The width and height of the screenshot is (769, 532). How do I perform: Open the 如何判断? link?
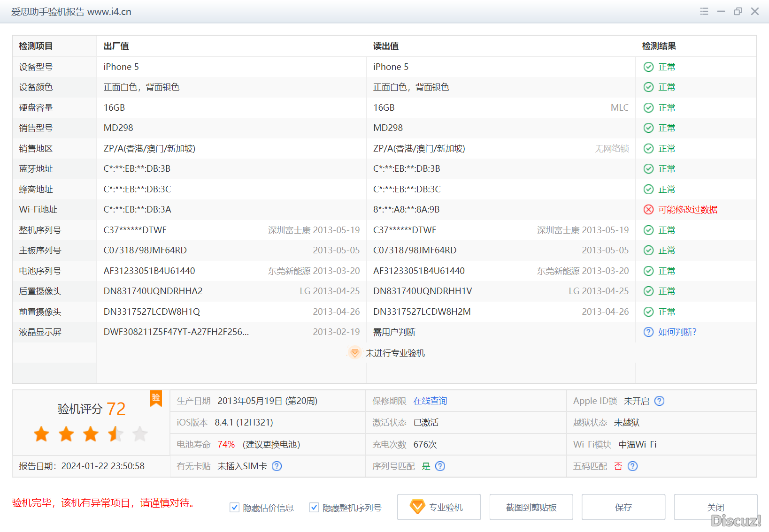coord(677,332)
